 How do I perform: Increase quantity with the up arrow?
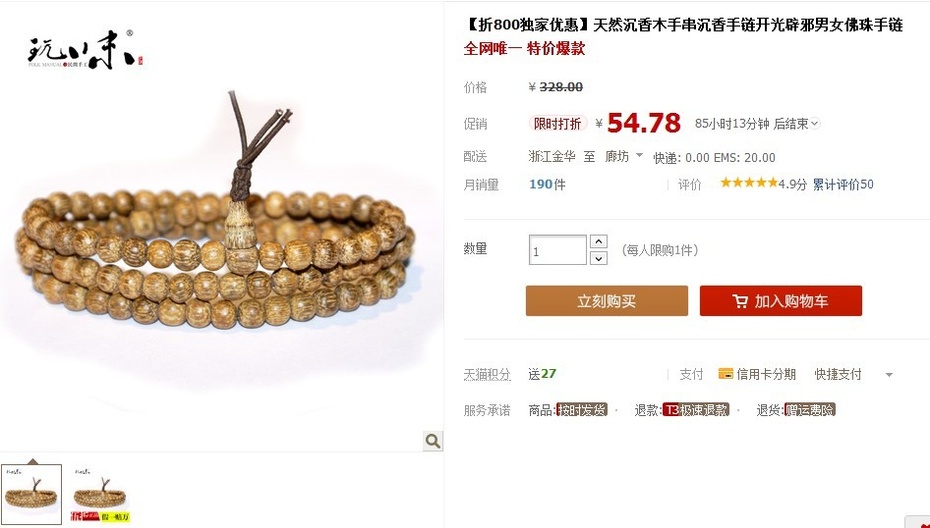pyautogui.click(x=598, y=241)
